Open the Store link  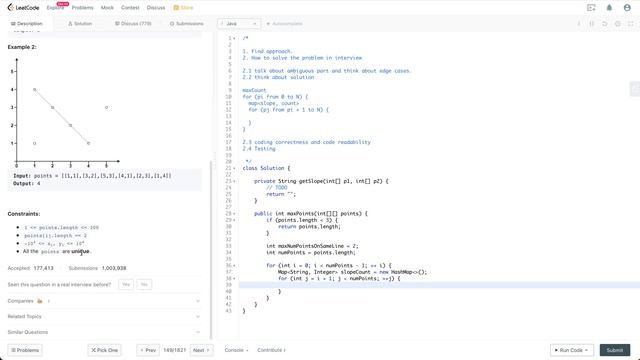pos(183,8)
